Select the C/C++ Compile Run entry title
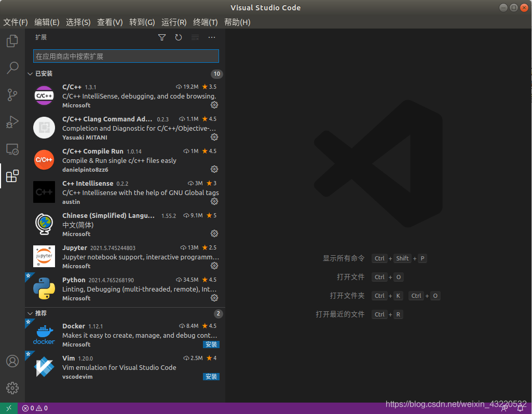Image resolution: width=532 pixels, height=414 pixels. 92,151
